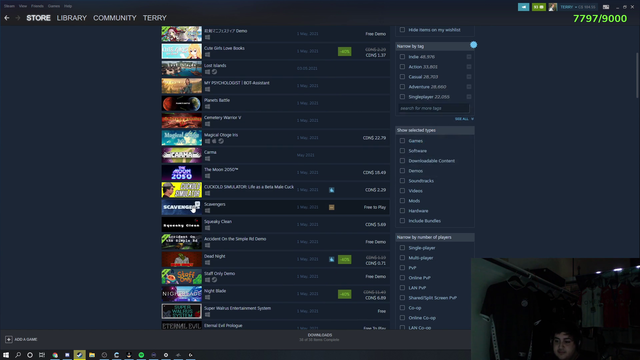Click the exclude icon beside Action tag

tap(469, 67)
